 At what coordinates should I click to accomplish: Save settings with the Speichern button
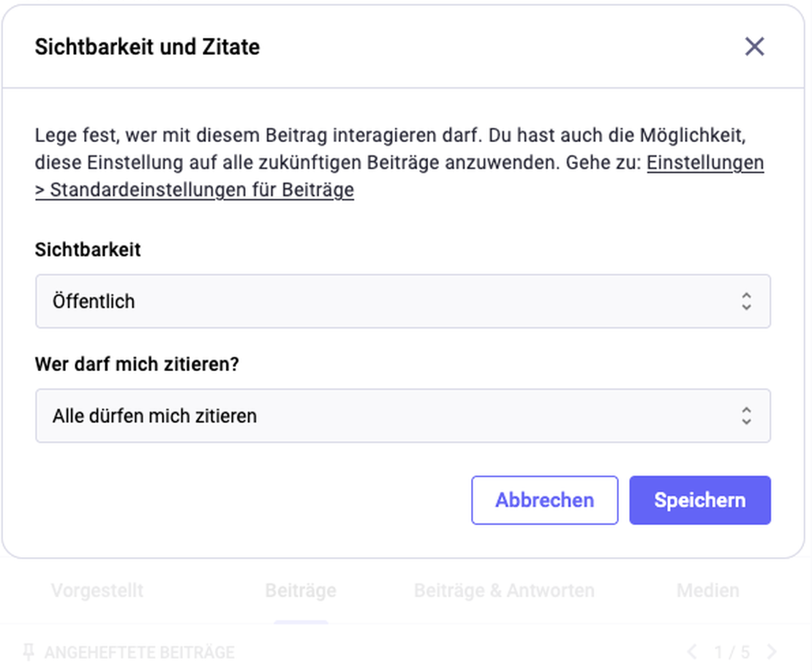coord(699,500)
